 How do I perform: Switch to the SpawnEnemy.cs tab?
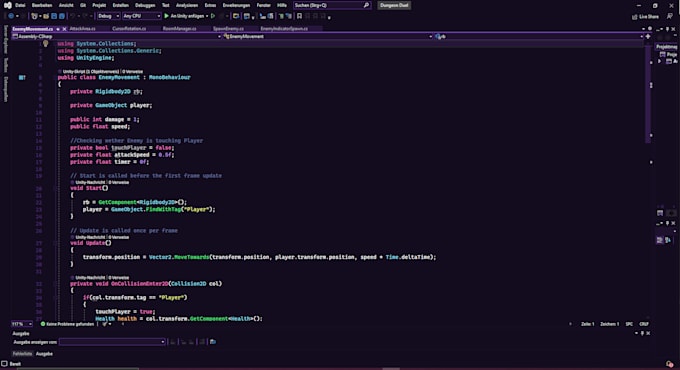[228, 29]
